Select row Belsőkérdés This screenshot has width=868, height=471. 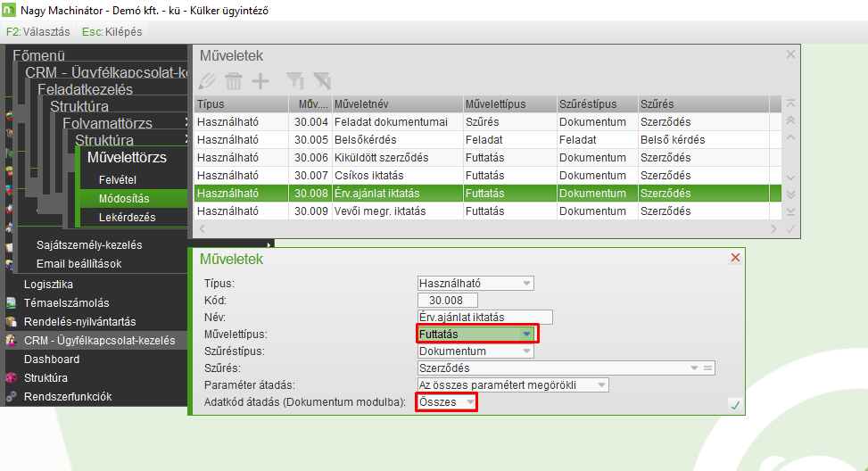[488, 139]
